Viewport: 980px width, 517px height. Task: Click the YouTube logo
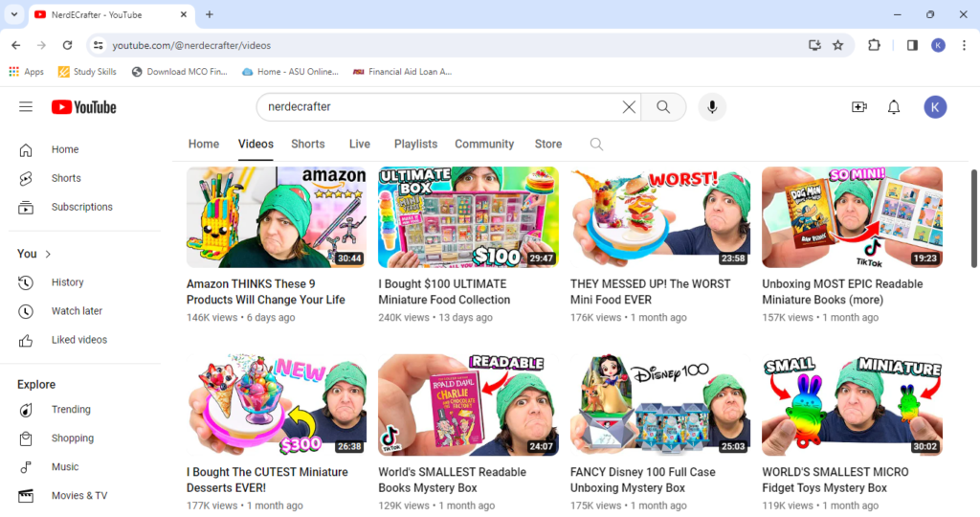click(x=84, y=107)
